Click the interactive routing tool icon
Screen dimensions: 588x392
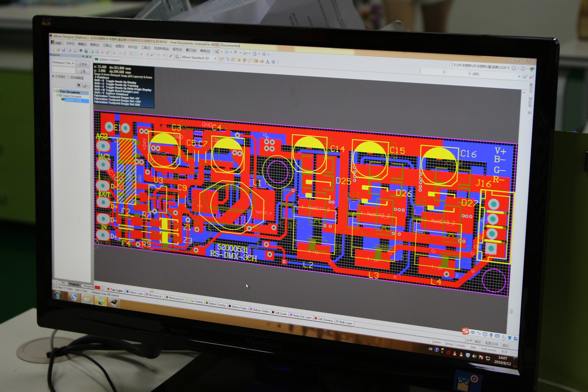[222, 59]
